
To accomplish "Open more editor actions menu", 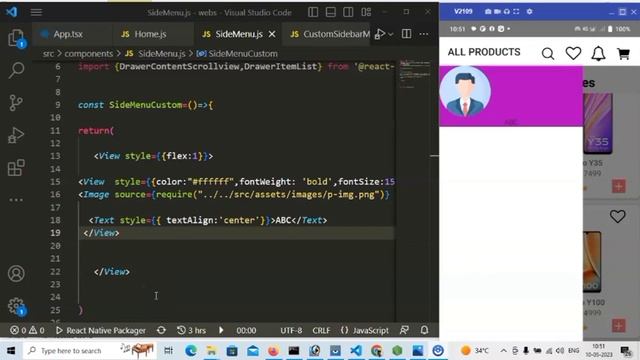I will click(x=424, y=34).
